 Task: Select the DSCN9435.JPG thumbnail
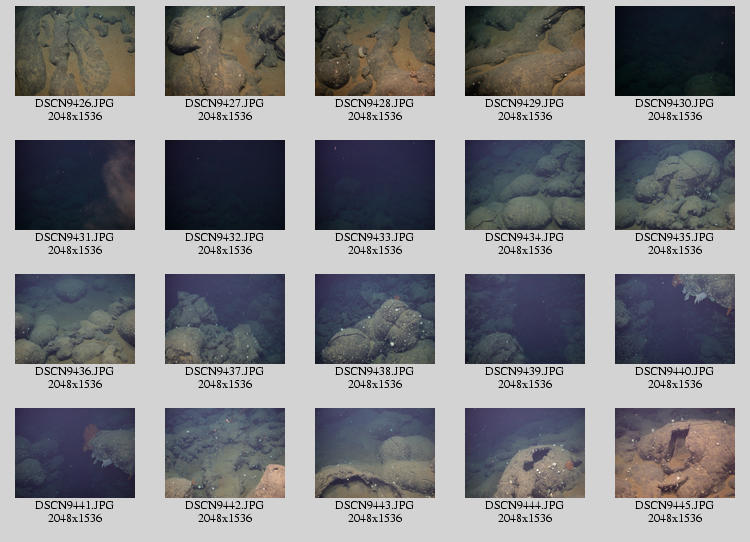pyautogui.click(x=675, y=185)
